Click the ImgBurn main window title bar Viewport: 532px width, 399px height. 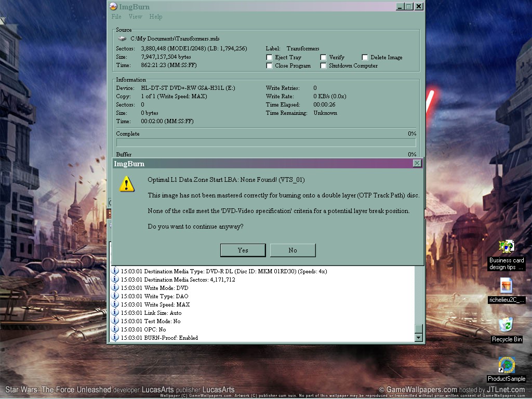(266, 6)
